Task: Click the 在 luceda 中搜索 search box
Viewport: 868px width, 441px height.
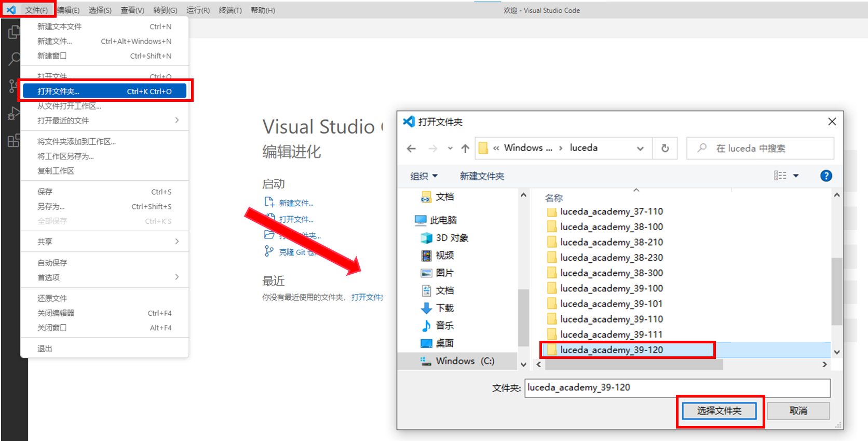Action: [x=761, y=149]
